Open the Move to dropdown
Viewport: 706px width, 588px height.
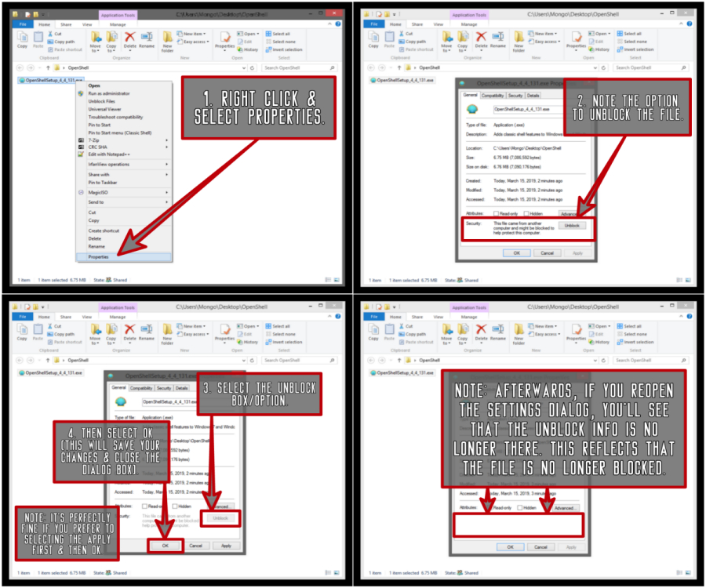point(97,41)
